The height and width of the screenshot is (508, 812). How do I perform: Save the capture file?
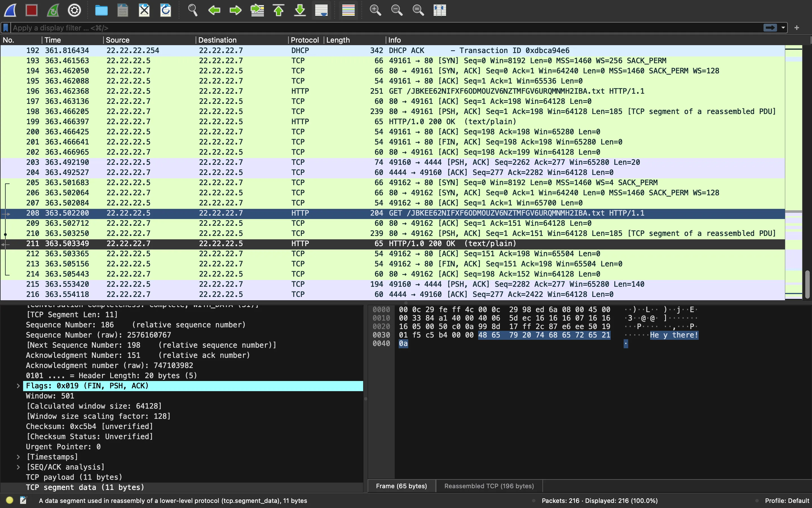point(123,10)
